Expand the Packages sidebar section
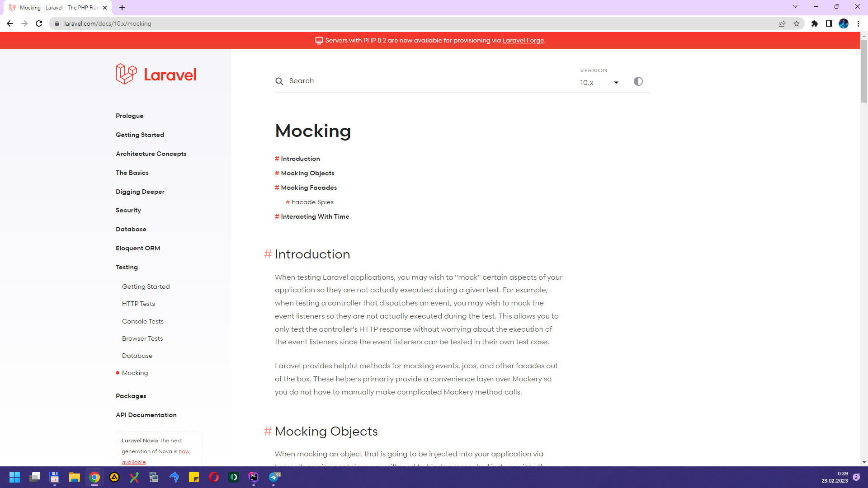 [131, 396]
